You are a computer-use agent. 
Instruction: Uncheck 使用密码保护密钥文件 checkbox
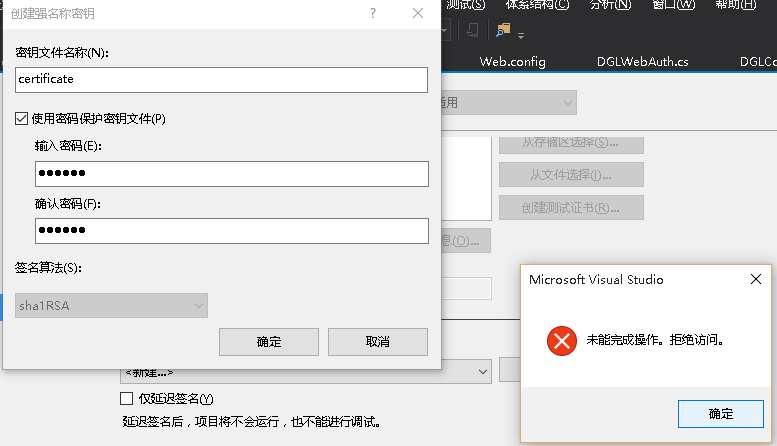(x=21, y=118)
